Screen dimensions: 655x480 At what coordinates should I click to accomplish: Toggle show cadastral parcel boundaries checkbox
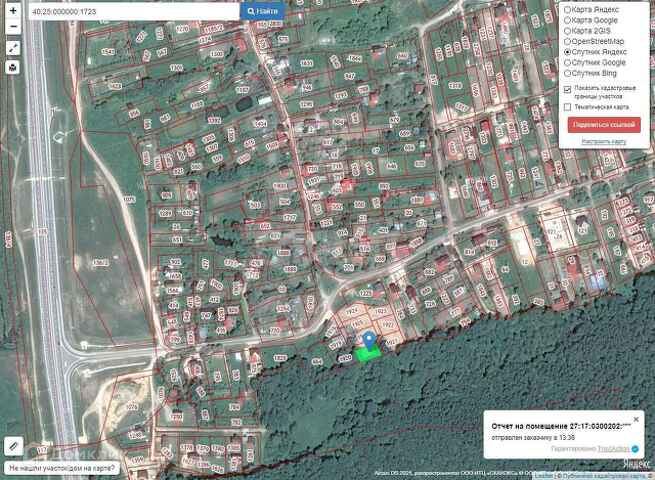point(567,89)
